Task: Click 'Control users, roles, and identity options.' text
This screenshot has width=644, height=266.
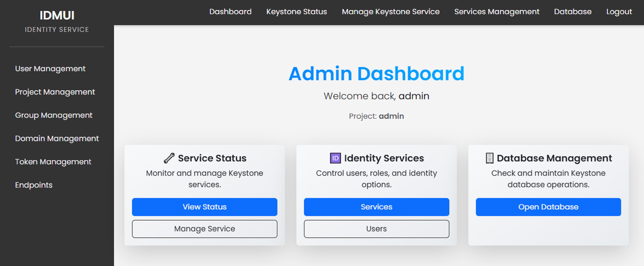Action: (377, 179)
